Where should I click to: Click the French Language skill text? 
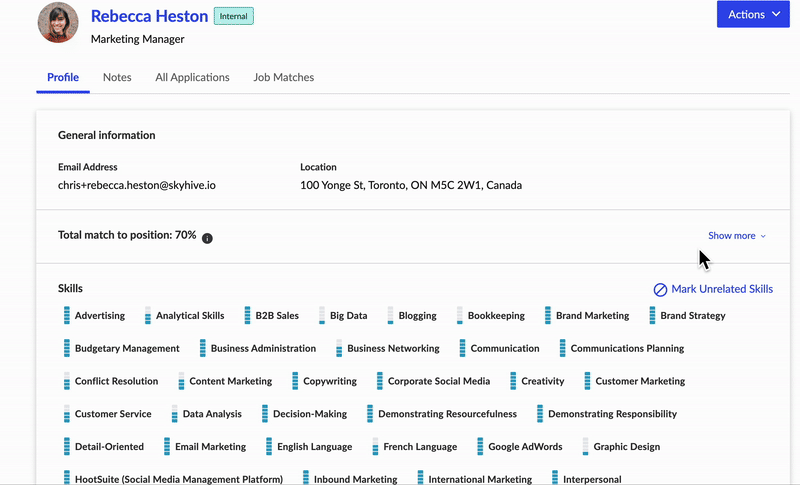[420, 447]
